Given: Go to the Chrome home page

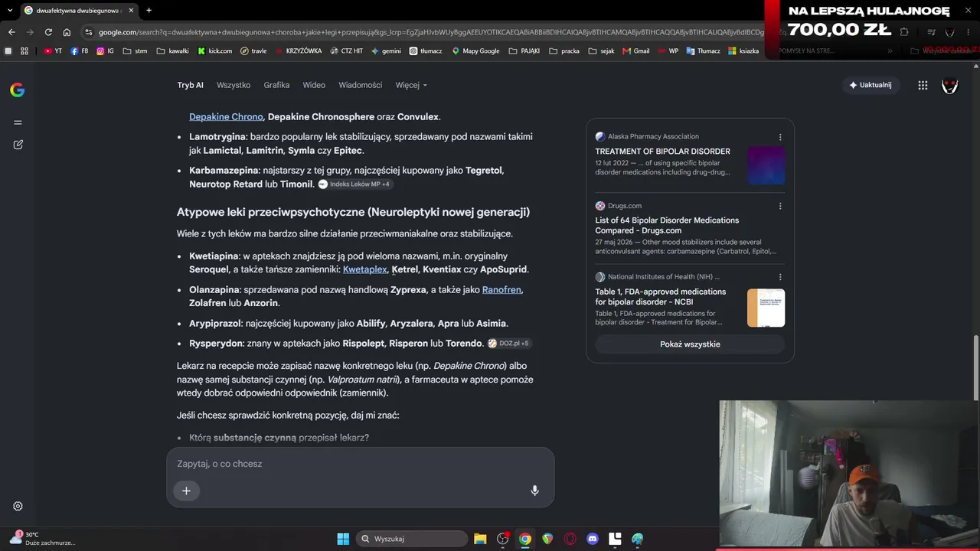Looking at the screenshot, I should (x=67, y=32).
